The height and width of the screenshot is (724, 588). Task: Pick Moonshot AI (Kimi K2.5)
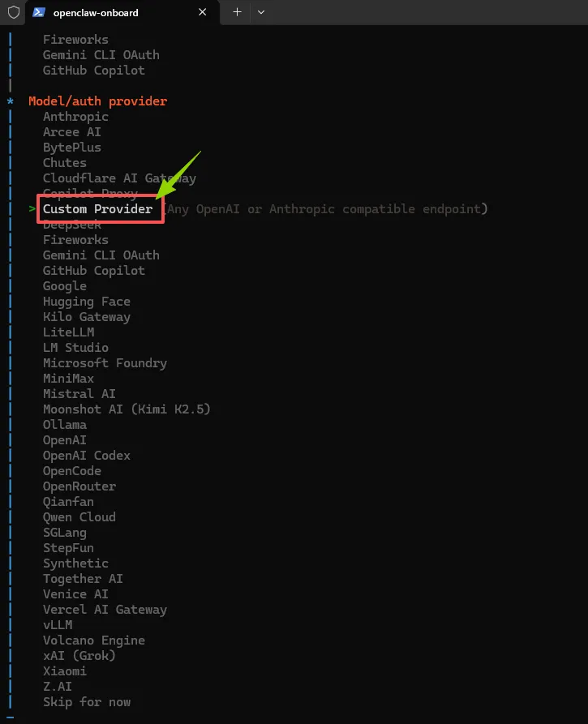coord(127,409)
